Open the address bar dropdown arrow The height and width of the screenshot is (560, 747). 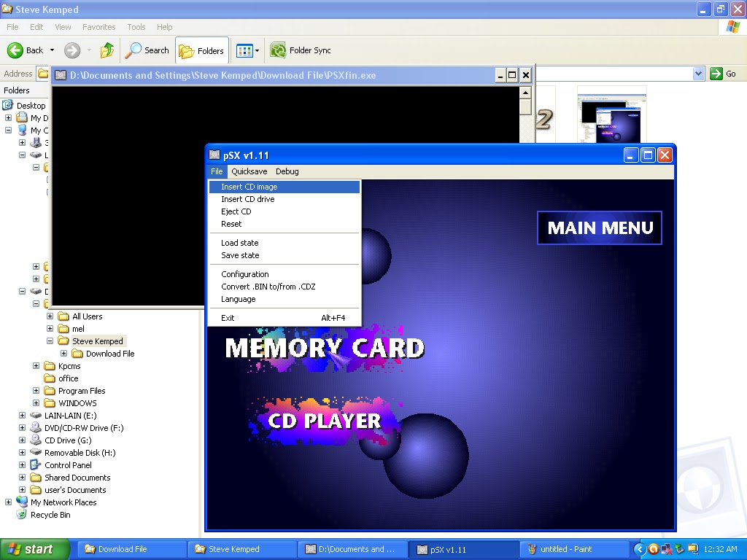[x=698, y=74]
